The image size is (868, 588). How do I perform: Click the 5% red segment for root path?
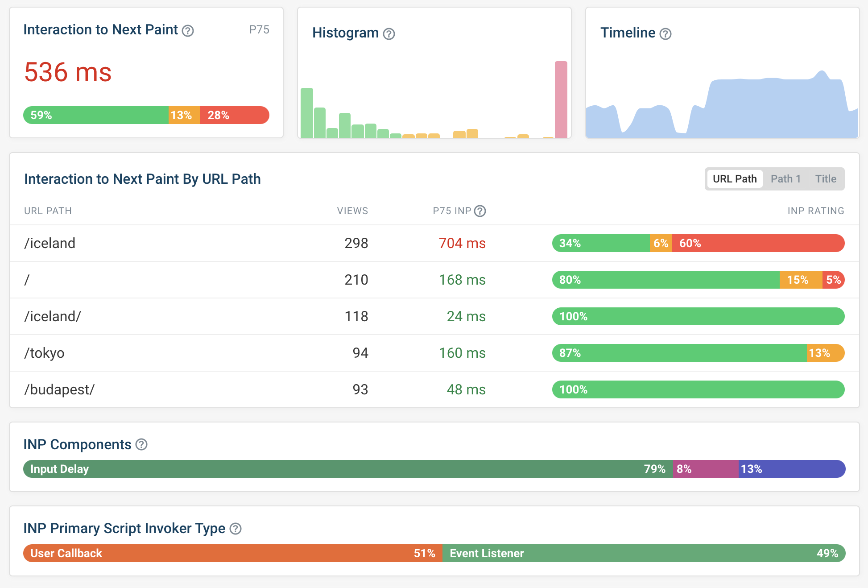pyautogui.click(x=834, y=280)
